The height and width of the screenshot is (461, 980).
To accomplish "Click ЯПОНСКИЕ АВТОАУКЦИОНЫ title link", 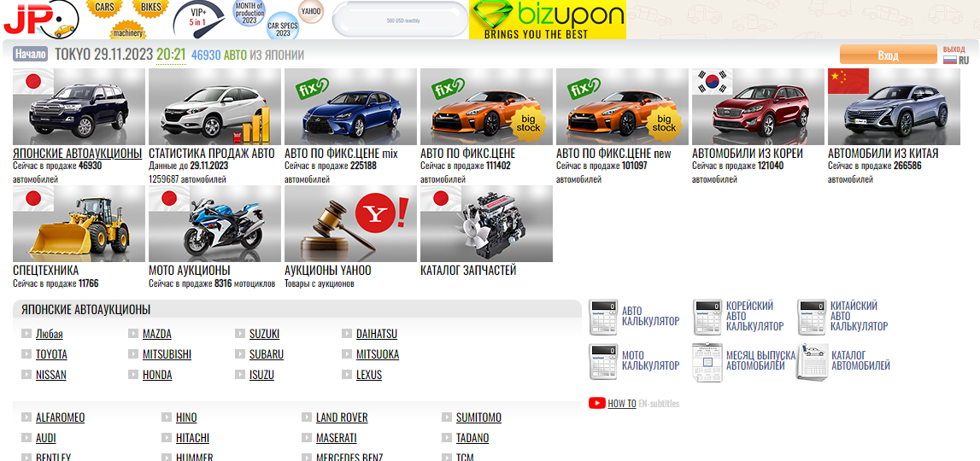I will (78, 154).
